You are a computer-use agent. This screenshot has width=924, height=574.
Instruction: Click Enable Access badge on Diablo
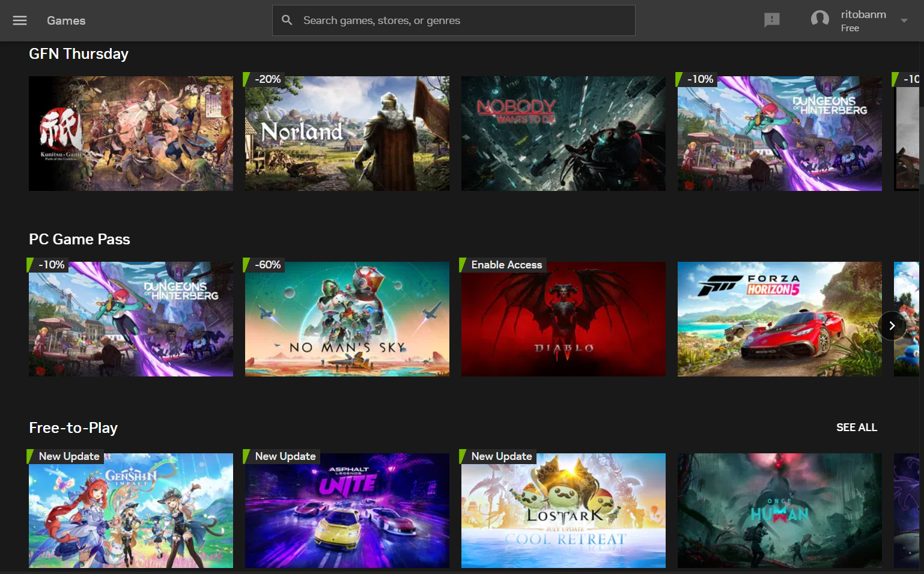click(506, 265)
